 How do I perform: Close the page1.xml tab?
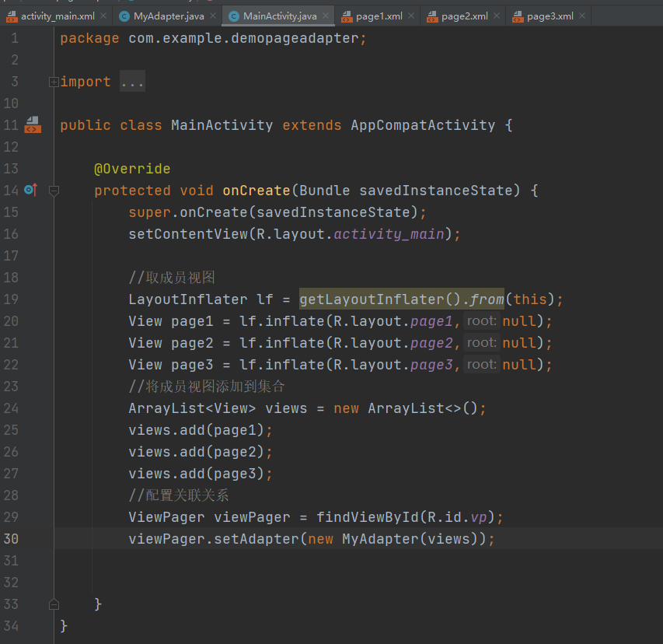[411, 16]
